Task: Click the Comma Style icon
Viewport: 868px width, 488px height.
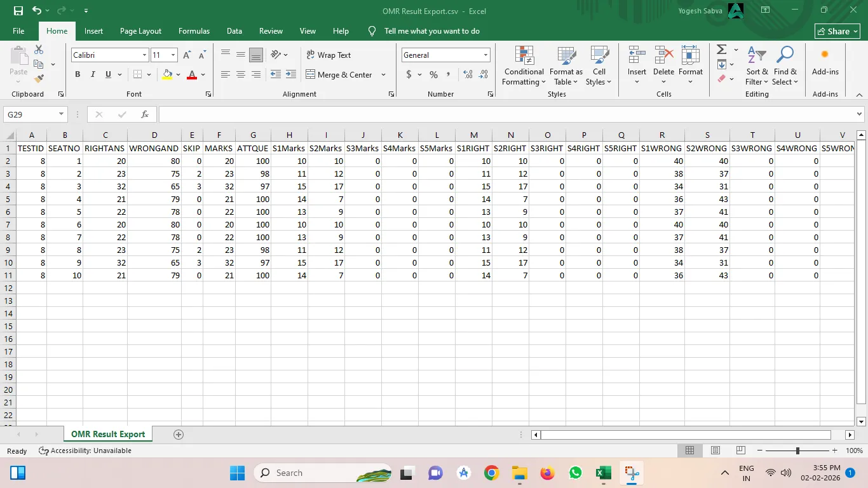Action: [x=449, y=74]
